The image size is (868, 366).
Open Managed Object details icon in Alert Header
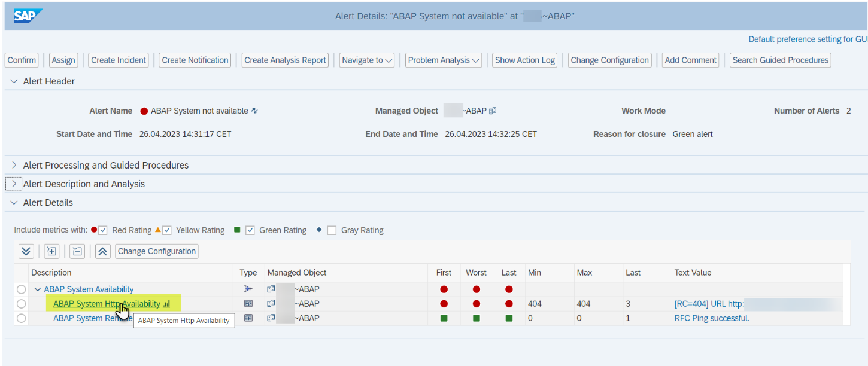point(493,111)
